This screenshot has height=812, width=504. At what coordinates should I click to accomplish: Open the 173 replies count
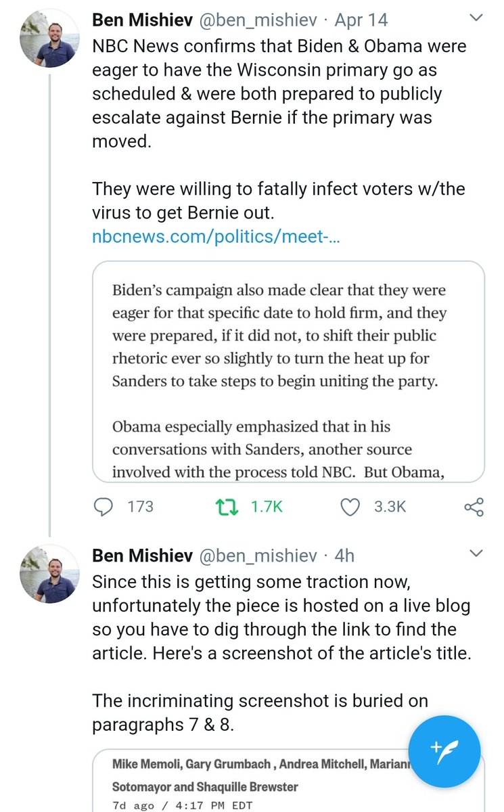coord(140,506)
